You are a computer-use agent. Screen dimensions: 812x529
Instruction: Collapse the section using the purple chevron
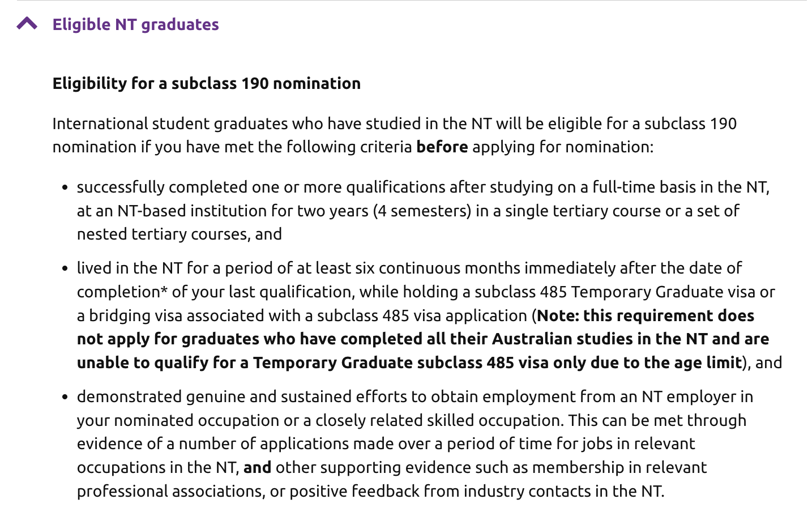[x=27, y=24]
